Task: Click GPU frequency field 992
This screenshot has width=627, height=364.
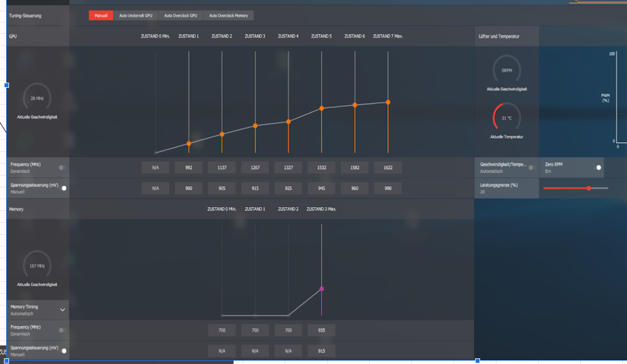Action: pyautogui.click(x=189, y=168)
